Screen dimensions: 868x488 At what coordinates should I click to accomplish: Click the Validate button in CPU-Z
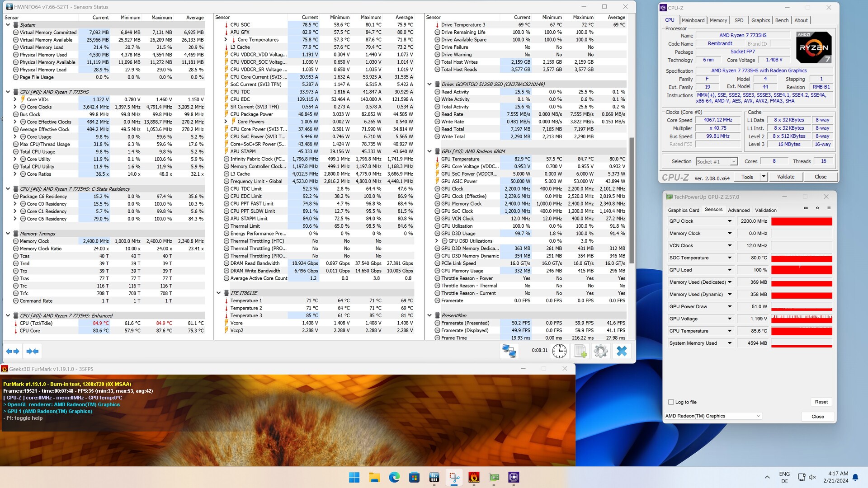click(x=785, y=177)
